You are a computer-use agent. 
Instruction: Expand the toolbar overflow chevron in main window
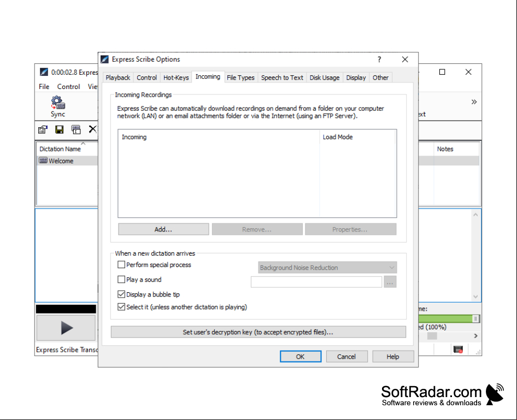(x=474, y=102)
